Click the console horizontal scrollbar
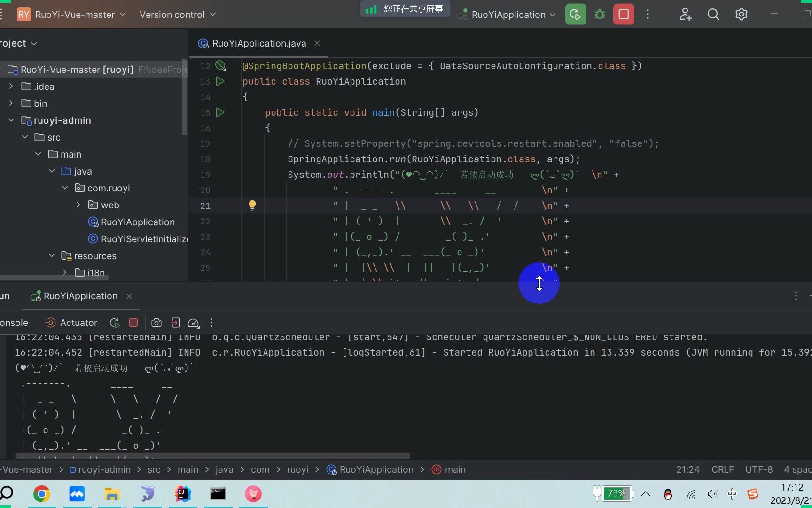The width and height of the screenshot is (812, 508). (x=212, y=456)
